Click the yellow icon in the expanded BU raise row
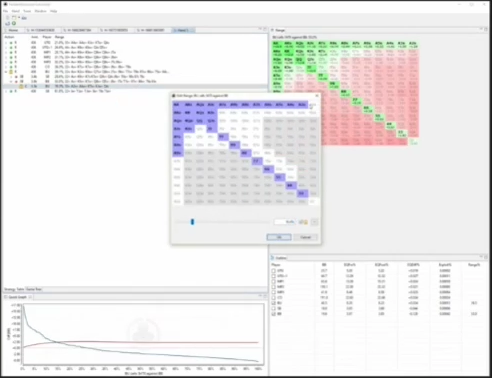Image resolution: width=492 pixels, height=378 pixels. point(11,72)
